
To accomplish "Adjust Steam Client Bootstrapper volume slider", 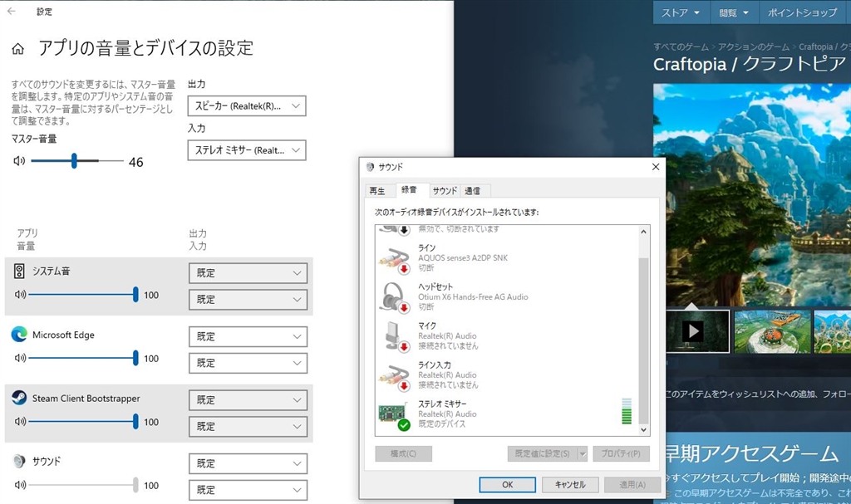I will pos(135,422).
